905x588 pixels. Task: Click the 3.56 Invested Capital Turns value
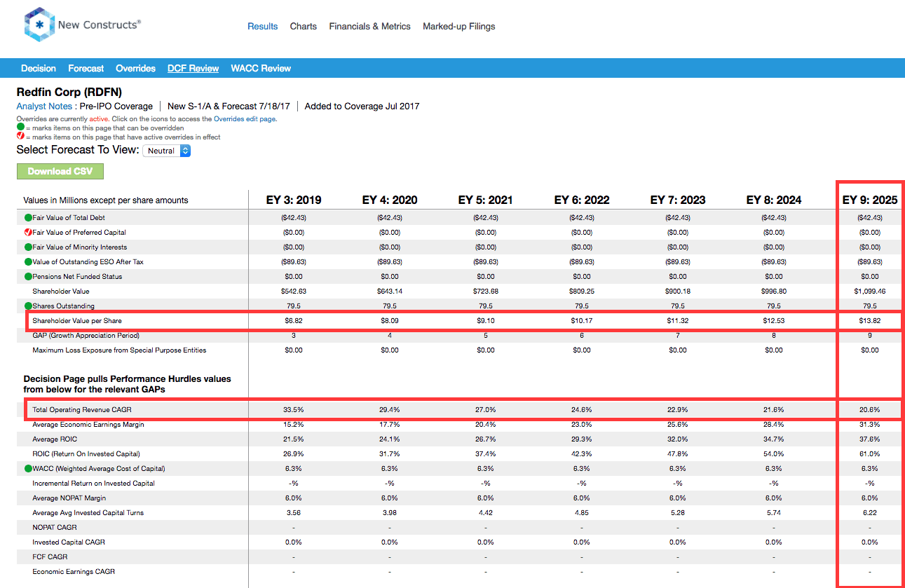pyautogui.click(x=293, y=512)
